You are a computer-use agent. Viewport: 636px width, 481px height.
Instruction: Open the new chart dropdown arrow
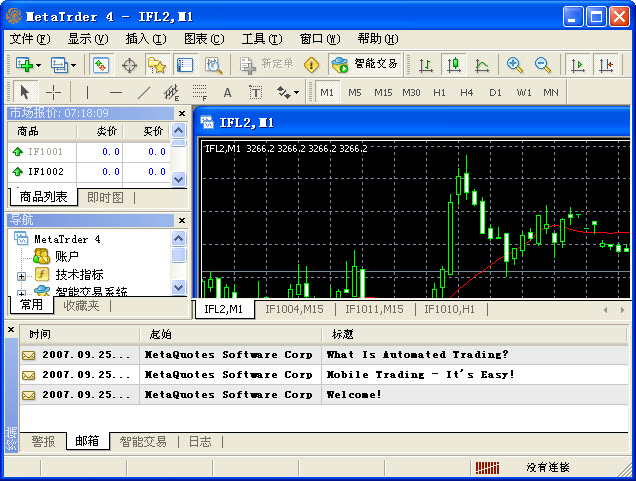click(x=38, y=65)
